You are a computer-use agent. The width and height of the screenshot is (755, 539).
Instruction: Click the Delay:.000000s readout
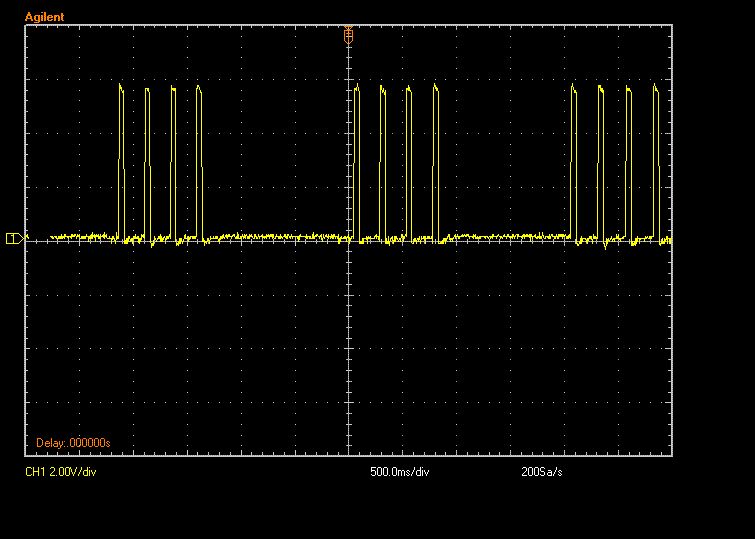[73, 443]
